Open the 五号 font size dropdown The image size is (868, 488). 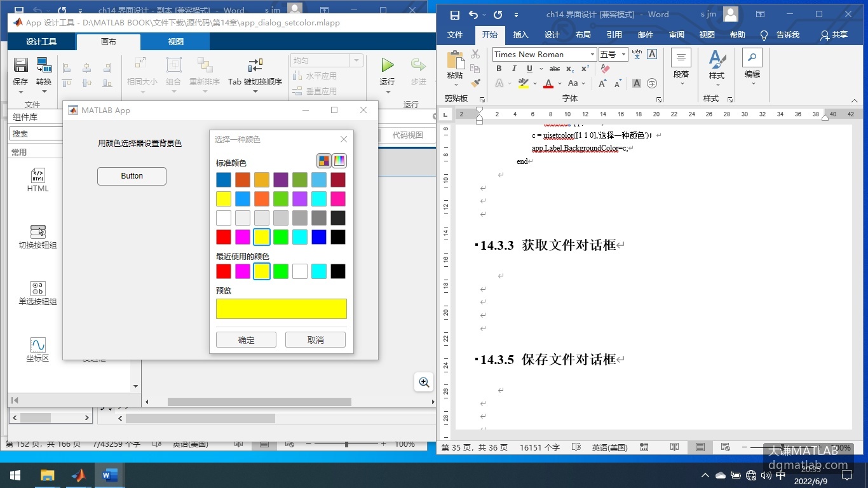coord(624,55)
